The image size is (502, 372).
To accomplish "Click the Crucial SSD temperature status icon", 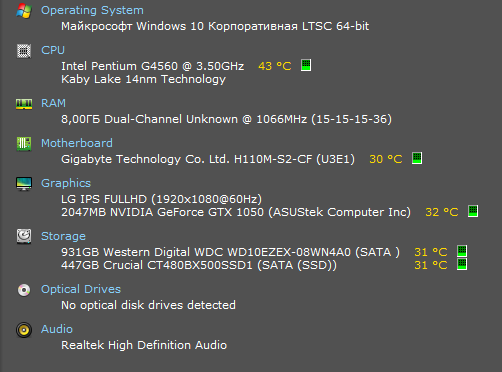I will (x=462, y=264).
